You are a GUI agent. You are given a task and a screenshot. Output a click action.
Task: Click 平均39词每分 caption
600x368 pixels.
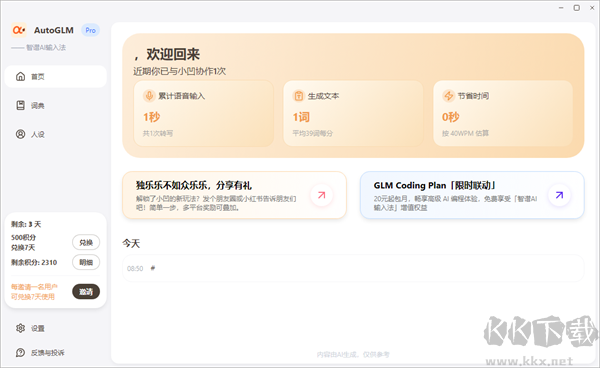click(313, 133)
